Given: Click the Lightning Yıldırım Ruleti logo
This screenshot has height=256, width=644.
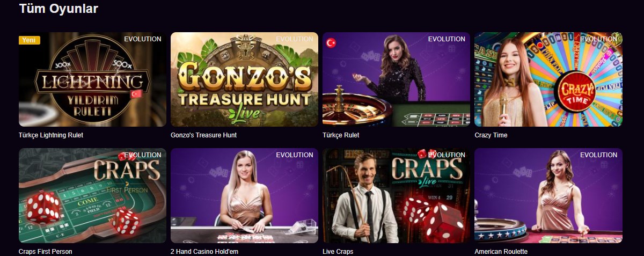Looking at the screenshot, I should tap(92, 91).
